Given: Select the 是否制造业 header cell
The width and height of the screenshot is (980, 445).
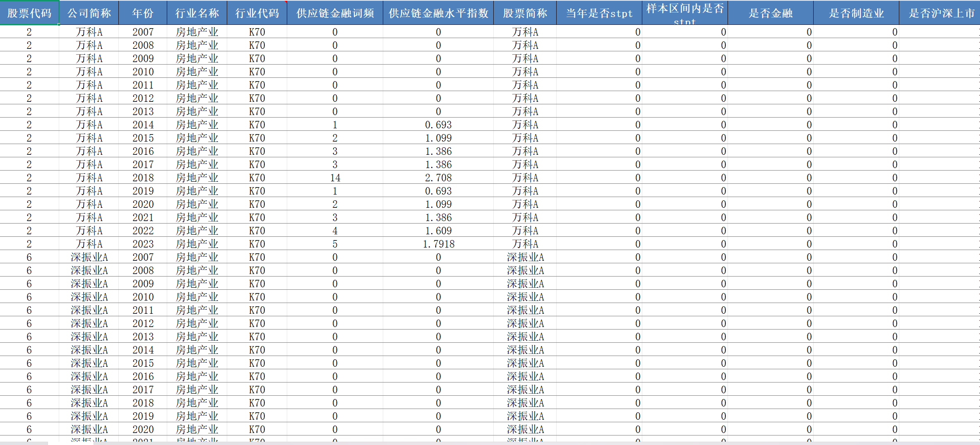Looking at the screenshot, I should click(x=856, y=13).
